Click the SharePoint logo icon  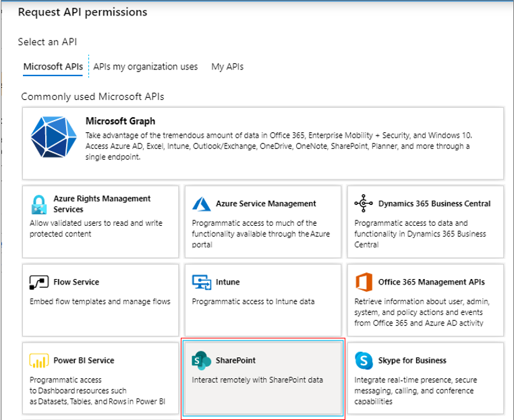pyautogui.click(x=201, y=361)
